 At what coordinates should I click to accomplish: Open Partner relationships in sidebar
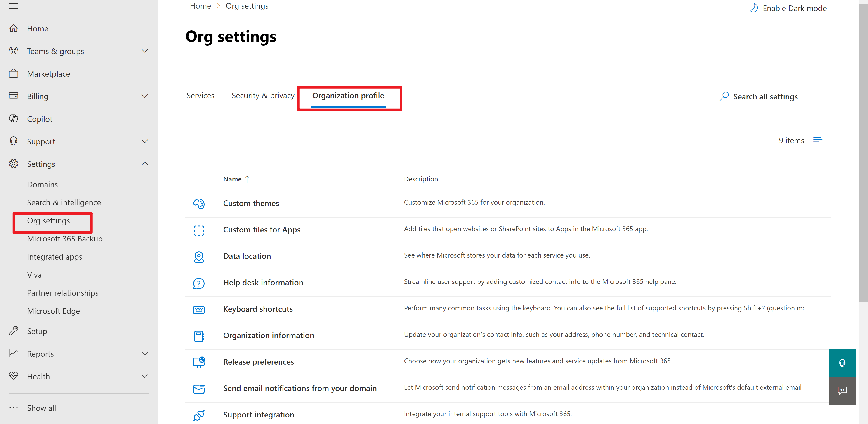tap(63, 293)
